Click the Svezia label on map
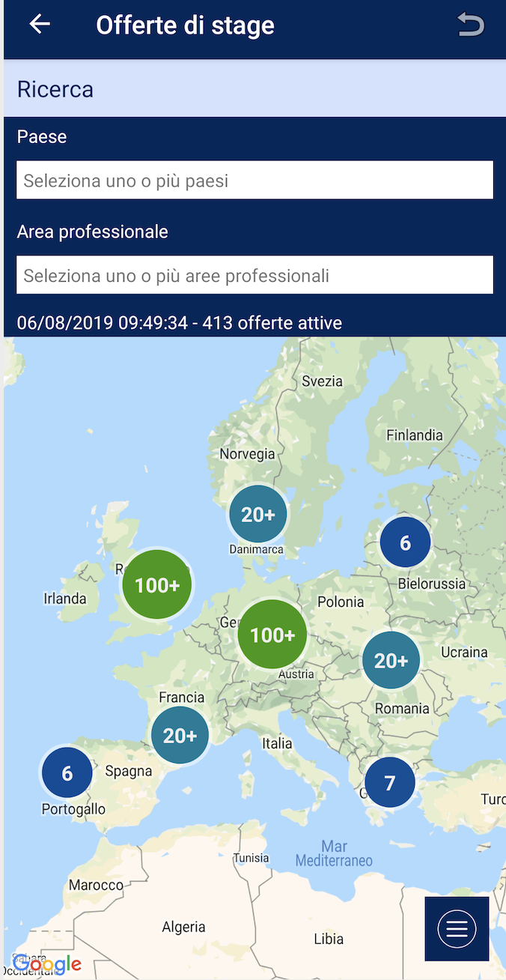Viewport: 506px width, 980px height. (x=322, y=381)
